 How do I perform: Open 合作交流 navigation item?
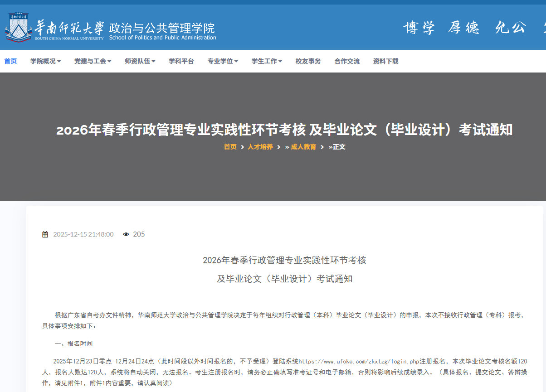point(347,61)
